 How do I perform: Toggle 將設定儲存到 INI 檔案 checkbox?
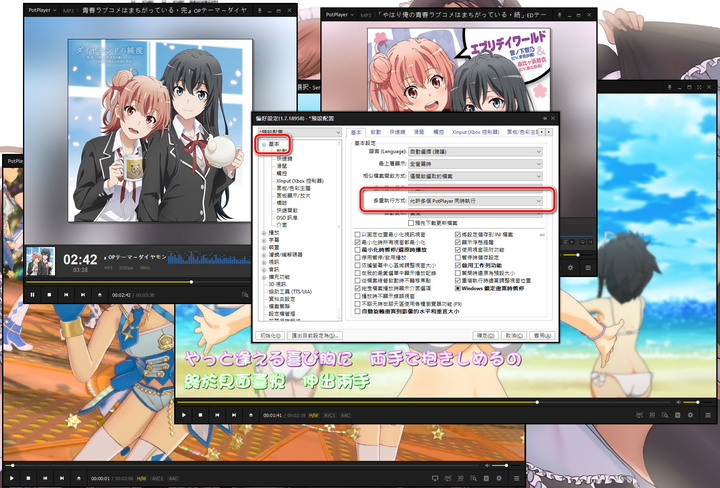(458, 235)
